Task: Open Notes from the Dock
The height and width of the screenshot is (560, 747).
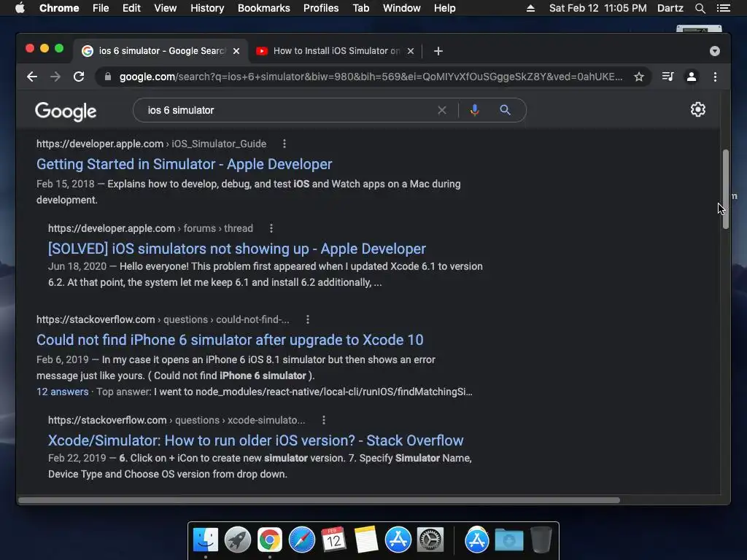Action: 366,540
